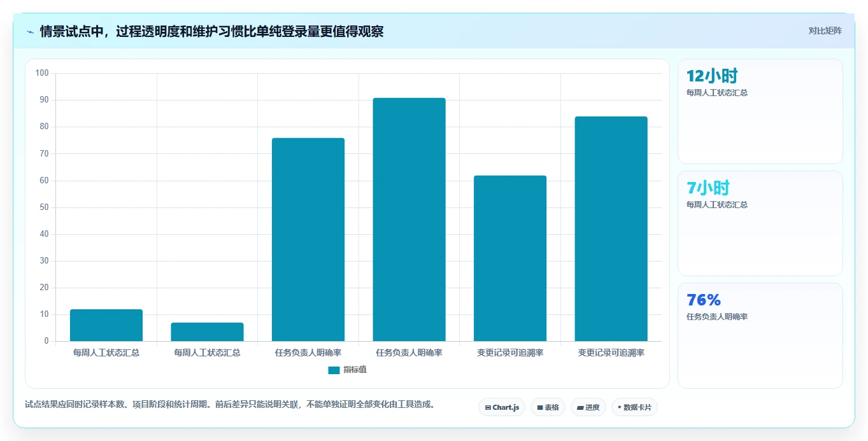Click x-axis label 变更记录可追溯率 under the 62 bar
Viewport: 868px width, 441px height.
(510, 353)
